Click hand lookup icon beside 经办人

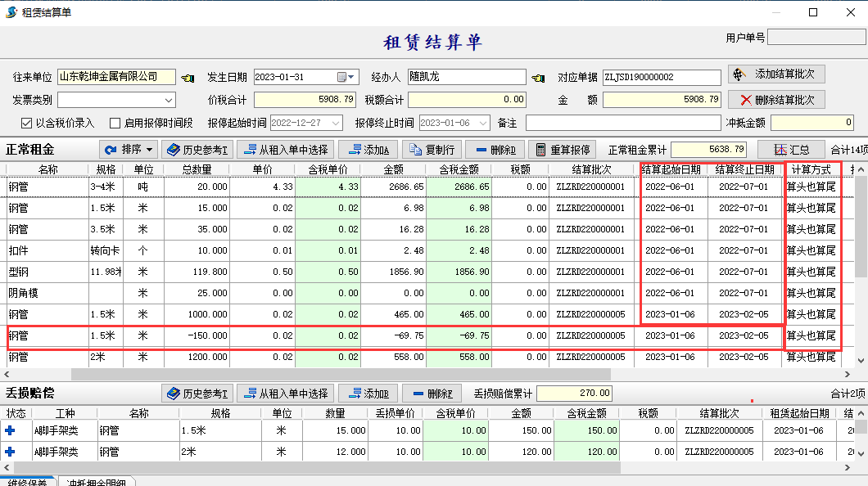(538, 78)
